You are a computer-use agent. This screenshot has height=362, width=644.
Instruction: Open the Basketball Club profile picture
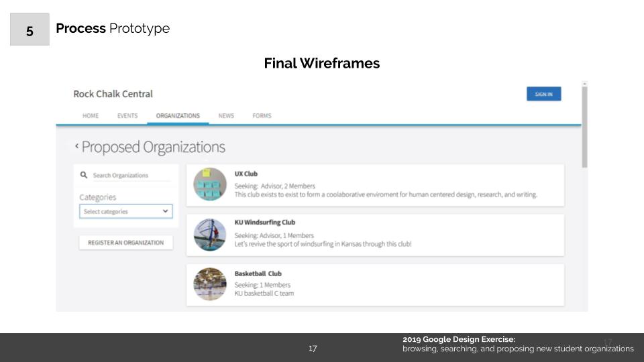click(210, 284)
